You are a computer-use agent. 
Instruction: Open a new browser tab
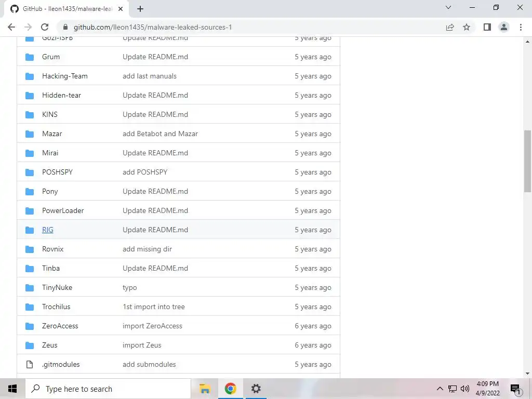point(140,9)
